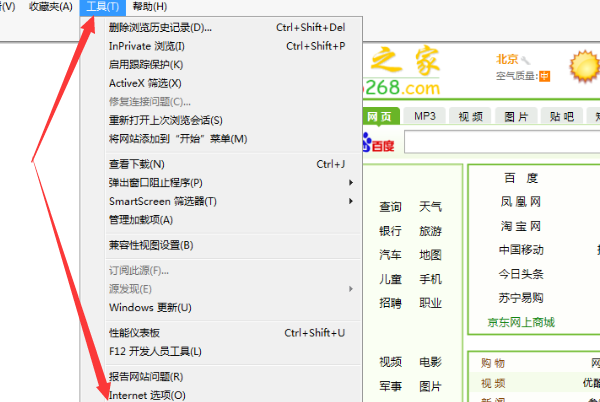Open the 手机 link
Screen dimensions: 600x402
click(x=430, y=279)
